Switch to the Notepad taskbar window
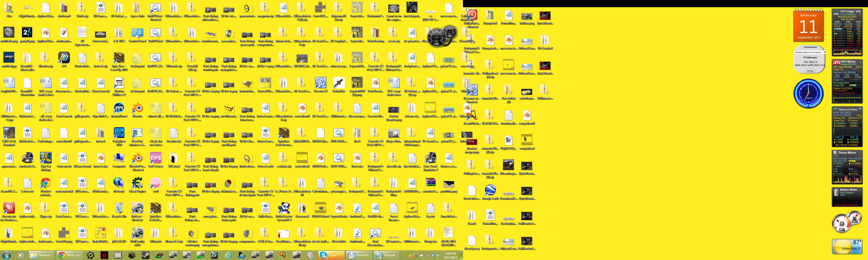 pyautogui.click(x=387, y=255)
